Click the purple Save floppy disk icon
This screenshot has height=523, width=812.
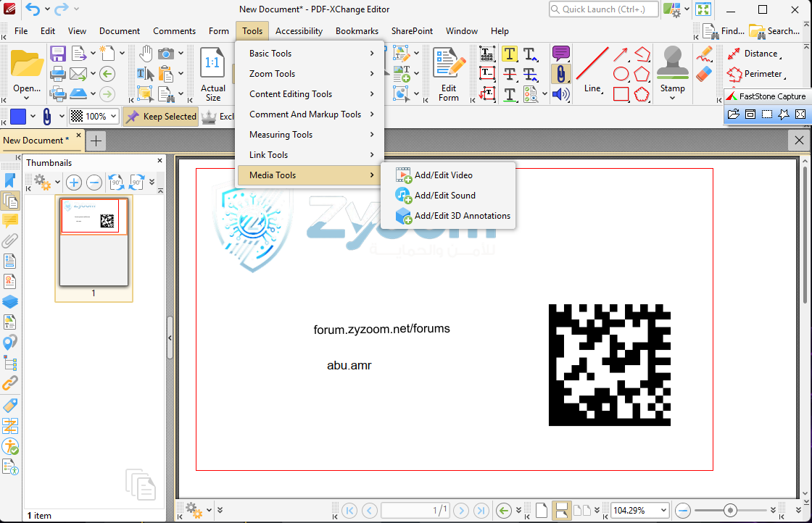coord(57,54)
